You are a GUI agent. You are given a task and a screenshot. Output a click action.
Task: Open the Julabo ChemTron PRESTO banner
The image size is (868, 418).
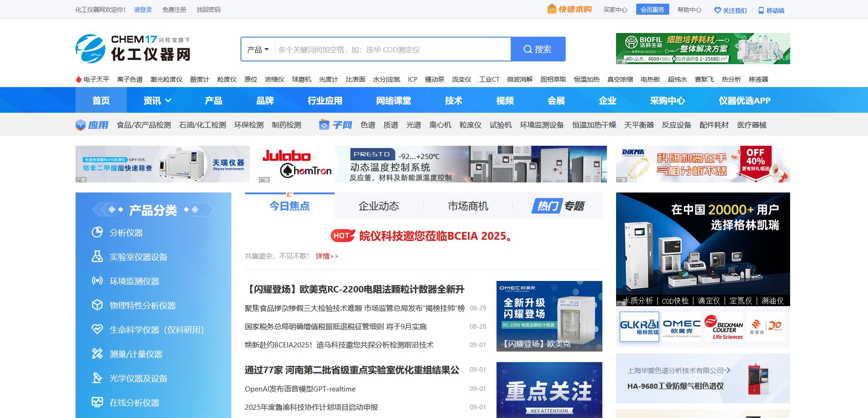[x=433, y=164]
